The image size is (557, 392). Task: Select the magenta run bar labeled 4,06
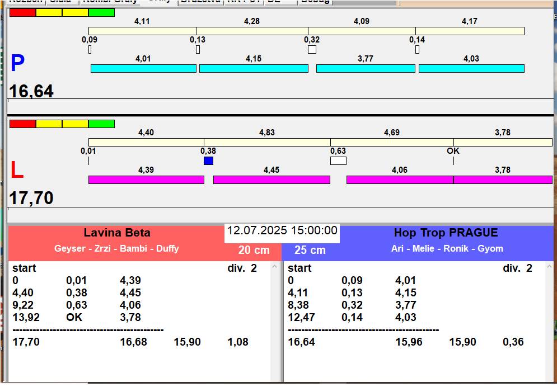point(400,180)
